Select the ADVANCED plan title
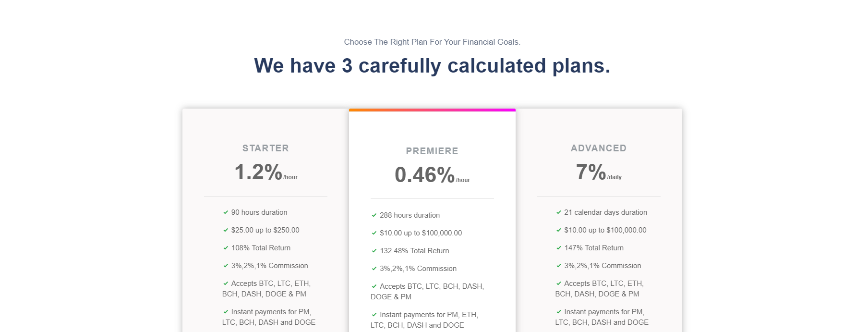The image size is (868, 332). click(599, 148)
